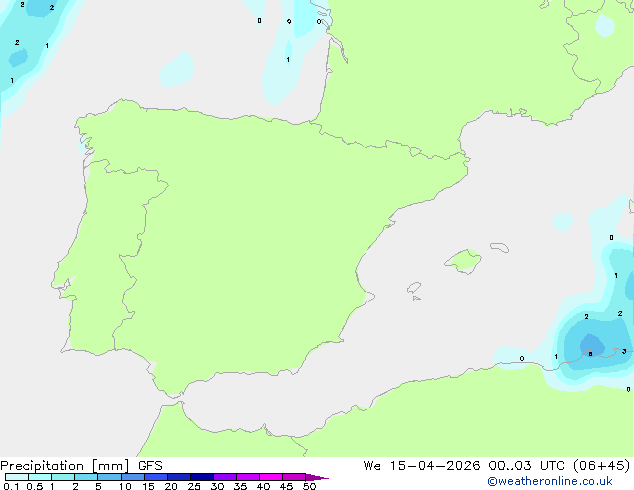This screenshot has height=490, width=634.
Task: Pick the 40–45 mm magenta legend swatch
Action: point(271,477)
